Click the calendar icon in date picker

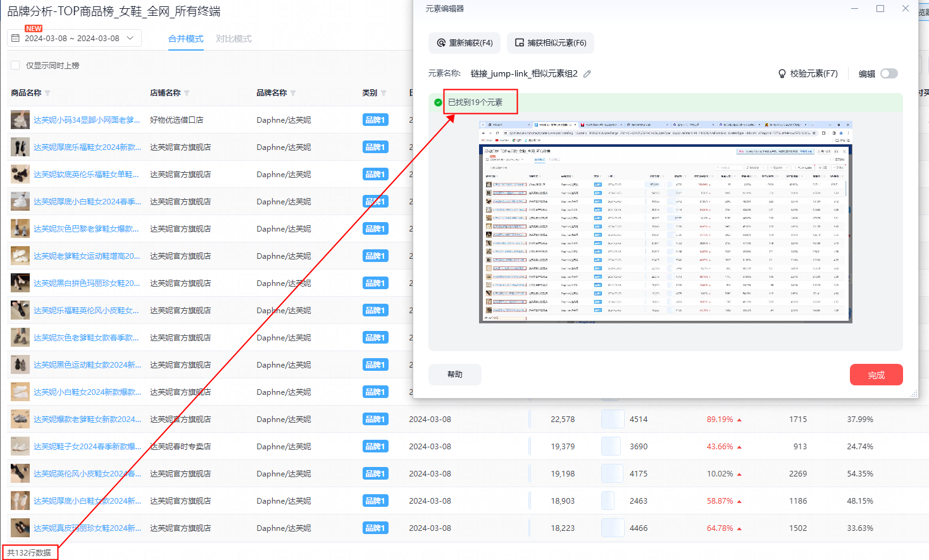pos(16,38)
